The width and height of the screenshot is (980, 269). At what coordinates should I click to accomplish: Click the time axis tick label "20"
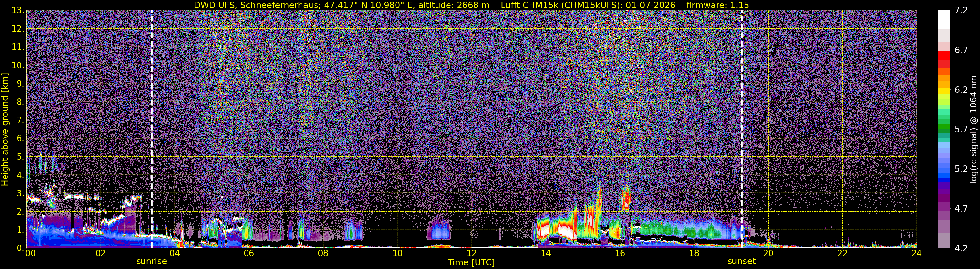pos(768,253)
